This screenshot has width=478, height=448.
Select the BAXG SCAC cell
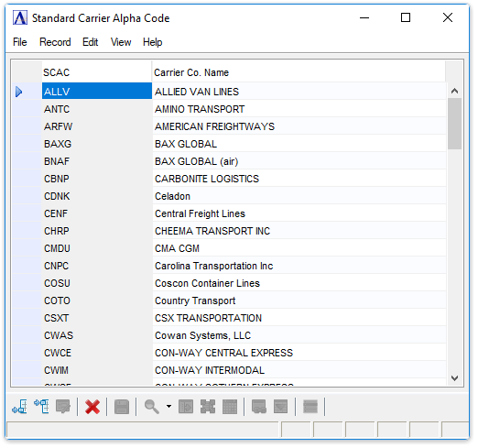click(97, 144)
